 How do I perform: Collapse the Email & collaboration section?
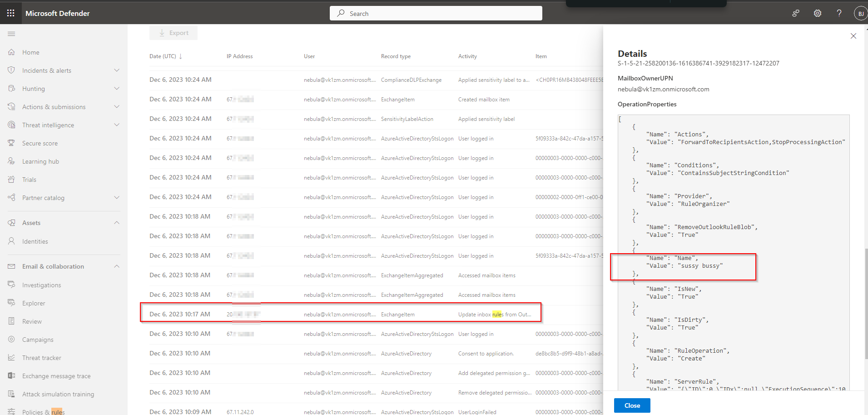(x=117, y=266)
